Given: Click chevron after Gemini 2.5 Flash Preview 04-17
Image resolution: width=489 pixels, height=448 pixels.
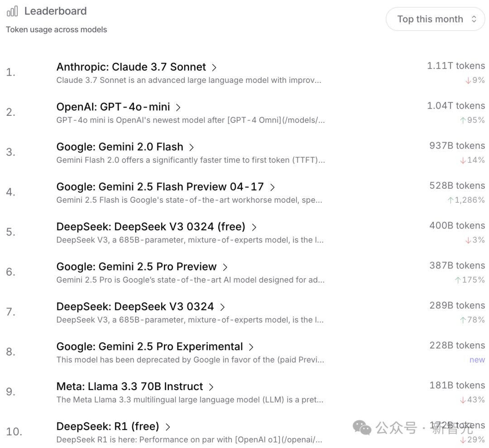Looking at the screenshot, I should pyautogui.click(x=272, y=187).
